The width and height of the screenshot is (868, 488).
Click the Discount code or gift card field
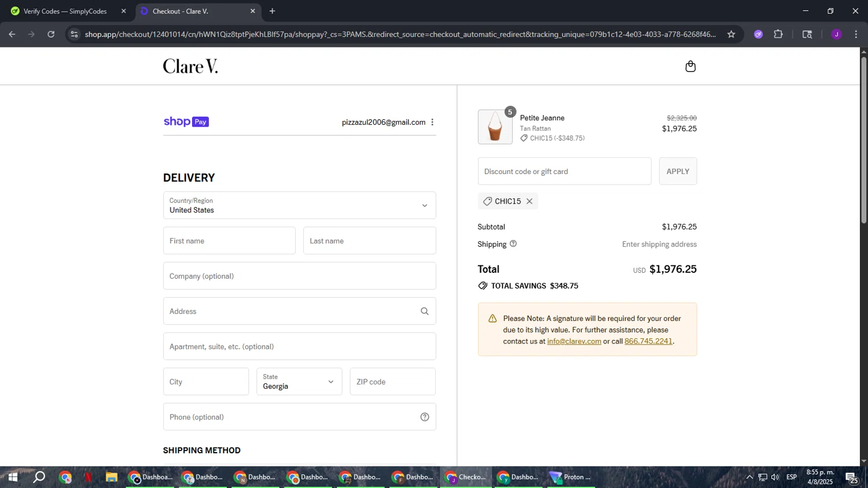(x=564, y=171)
